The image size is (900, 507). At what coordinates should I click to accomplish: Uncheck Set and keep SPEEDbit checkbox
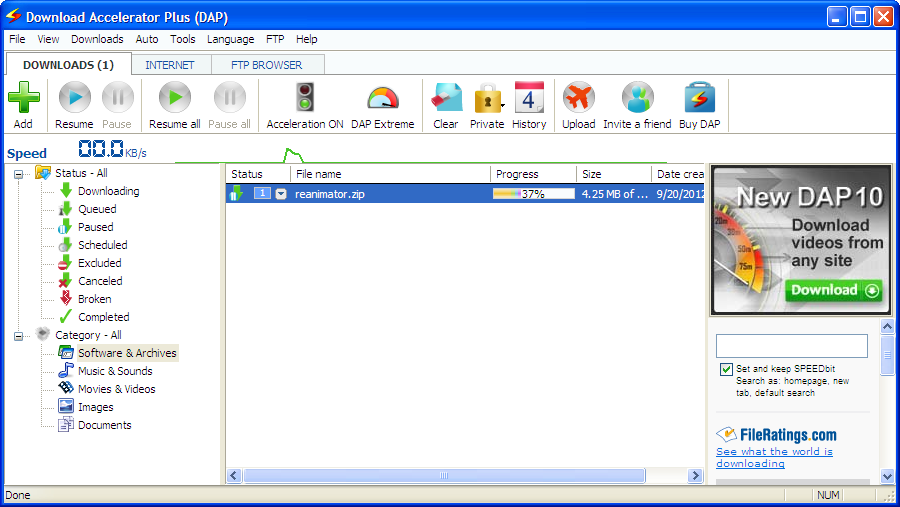[726, 370]
